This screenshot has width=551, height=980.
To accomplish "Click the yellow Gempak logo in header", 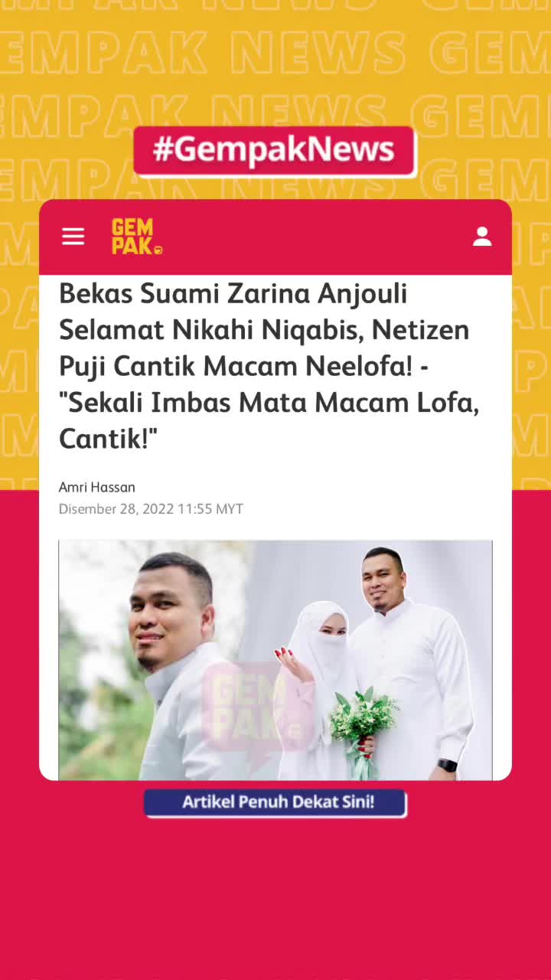I will click(137, 237).
